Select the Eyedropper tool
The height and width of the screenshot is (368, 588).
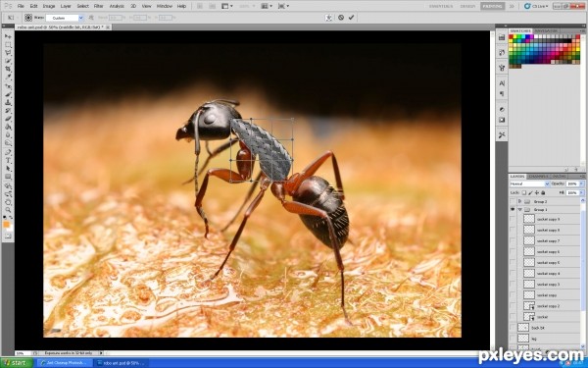coord(8,78)
